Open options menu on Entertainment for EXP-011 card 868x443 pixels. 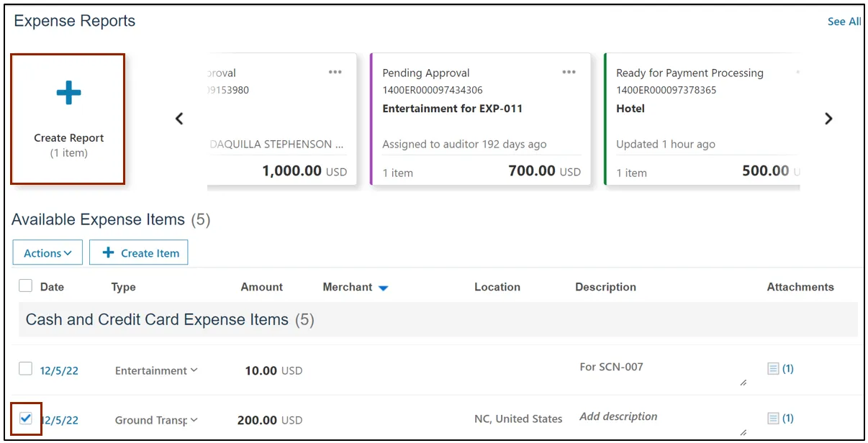[569, 72]
